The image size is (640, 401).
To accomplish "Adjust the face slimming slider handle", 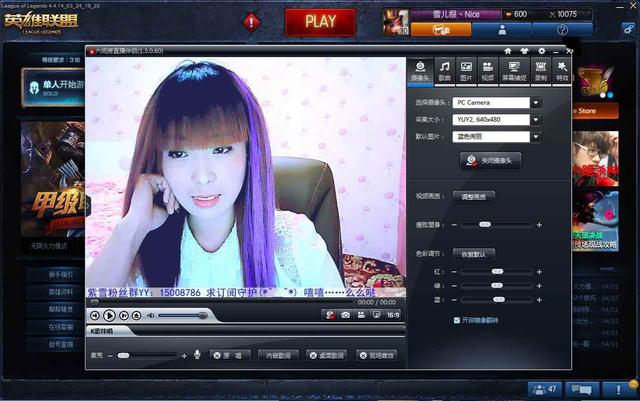I will [x=485, y=225].
